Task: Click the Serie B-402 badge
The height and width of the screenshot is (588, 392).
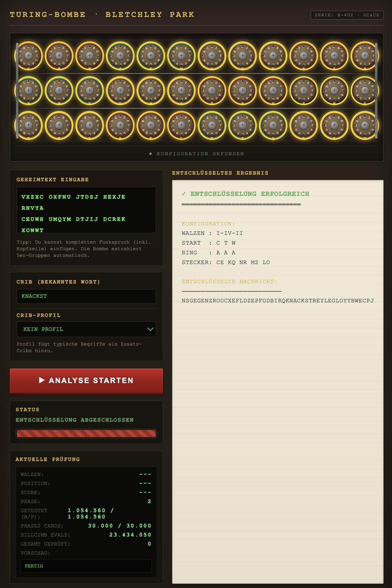Action: click(x=347, y=15)
